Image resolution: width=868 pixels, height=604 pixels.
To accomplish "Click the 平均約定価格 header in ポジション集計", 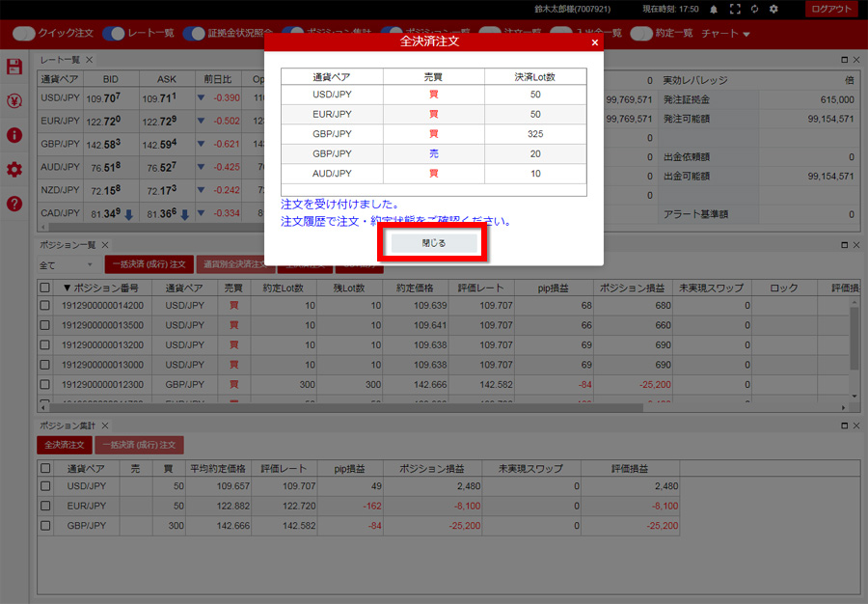I will coord(218,468).
